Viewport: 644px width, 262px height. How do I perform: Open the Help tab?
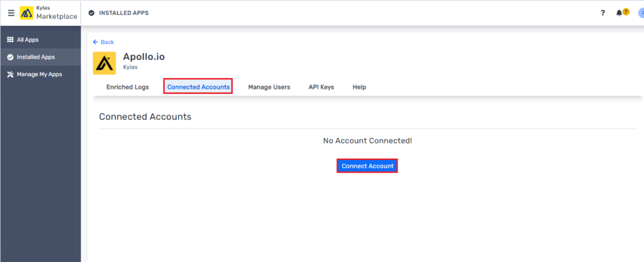tap(359, 87)
